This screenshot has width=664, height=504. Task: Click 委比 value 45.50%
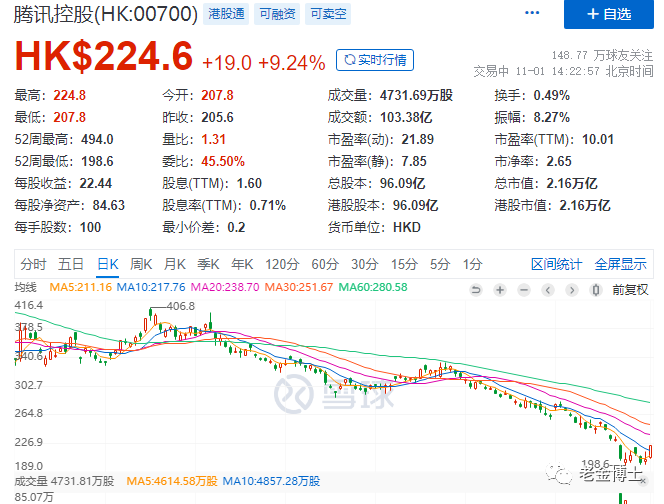click(223, 161)
